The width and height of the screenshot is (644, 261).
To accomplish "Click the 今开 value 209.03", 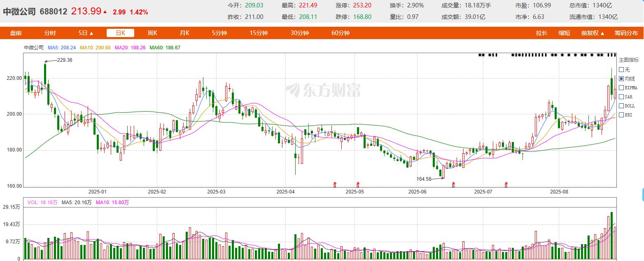I will pos(254,5).
